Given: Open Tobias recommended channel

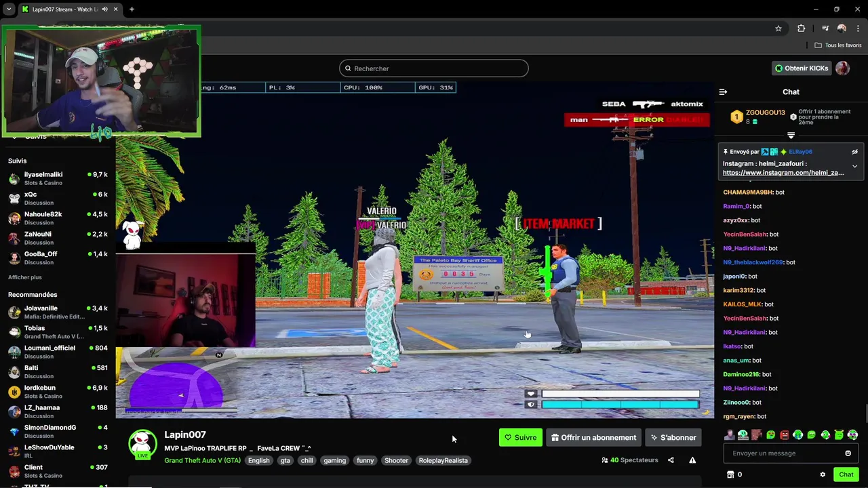Looking at the screenshot, I should (58, 332).
